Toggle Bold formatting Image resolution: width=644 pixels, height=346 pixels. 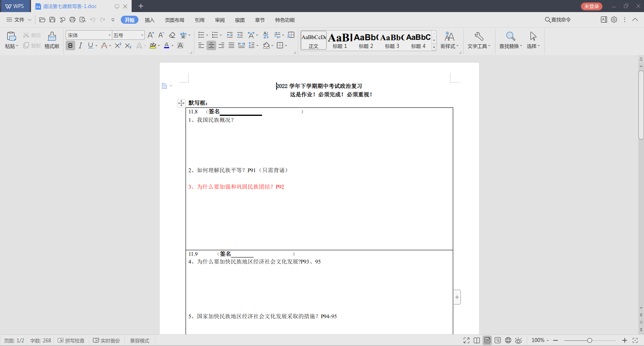70,46
